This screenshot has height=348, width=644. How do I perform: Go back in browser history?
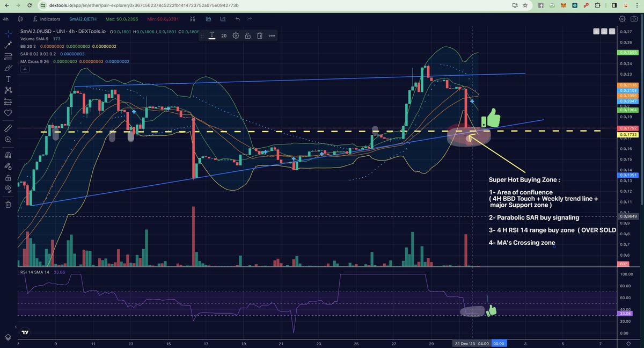[x=6, y=5]
